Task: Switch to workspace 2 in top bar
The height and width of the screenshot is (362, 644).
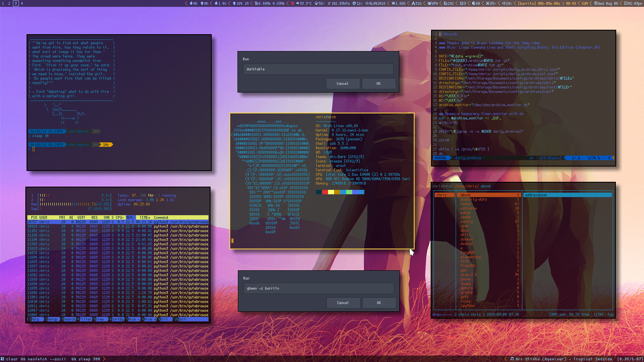Action: tap(9, 3)
